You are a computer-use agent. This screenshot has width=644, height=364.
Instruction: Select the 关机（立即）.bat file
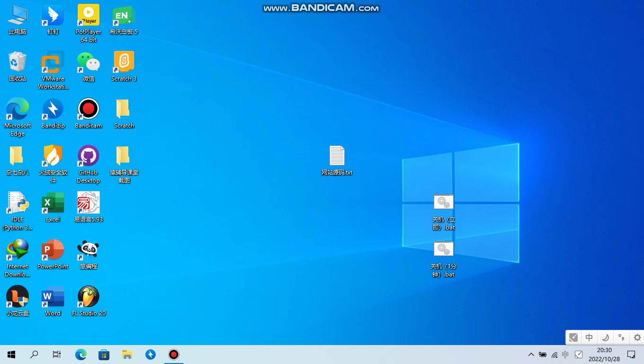[444, 203]
